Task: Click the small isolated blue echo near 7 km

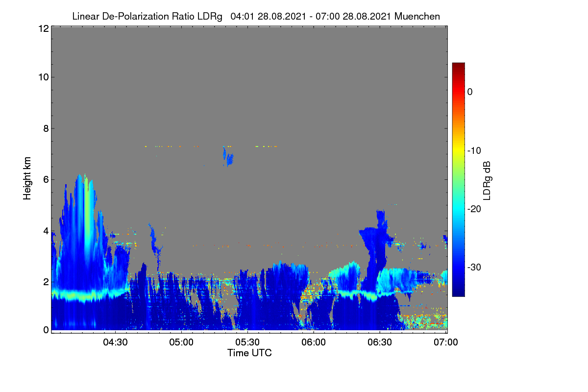Action: pos(228,157)
